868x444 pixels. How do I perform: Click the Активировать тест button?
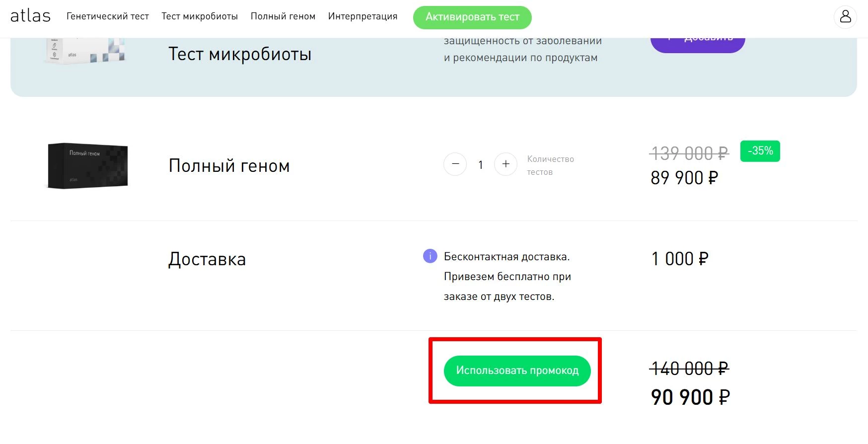(472, 17)
